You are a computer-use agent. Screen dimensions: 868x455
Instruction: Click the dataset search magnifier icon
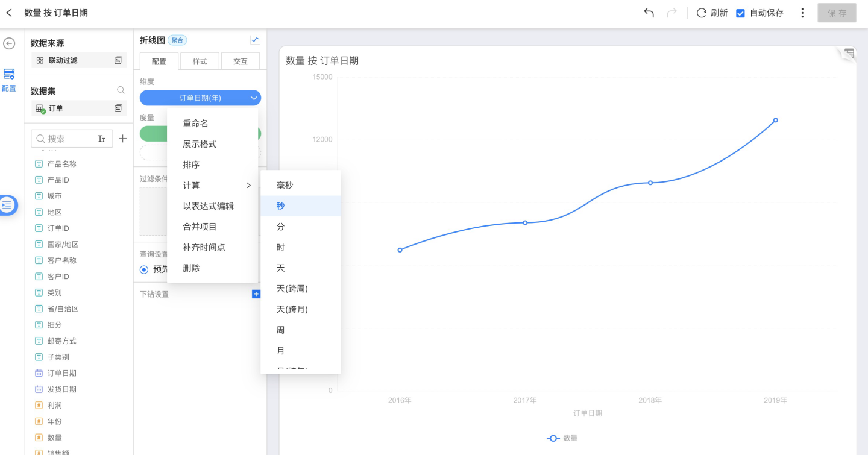(121, 90)
